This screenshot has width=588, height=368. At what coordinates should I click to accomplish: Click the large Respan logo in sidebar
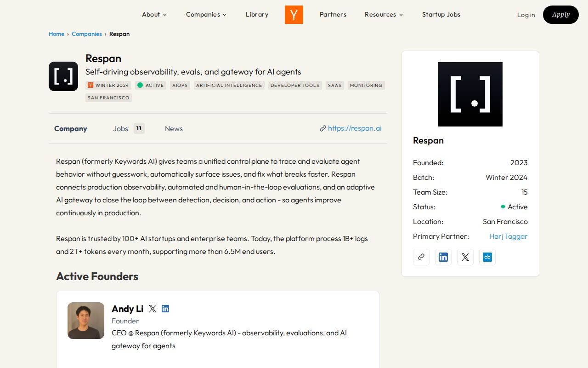(470, 94)
